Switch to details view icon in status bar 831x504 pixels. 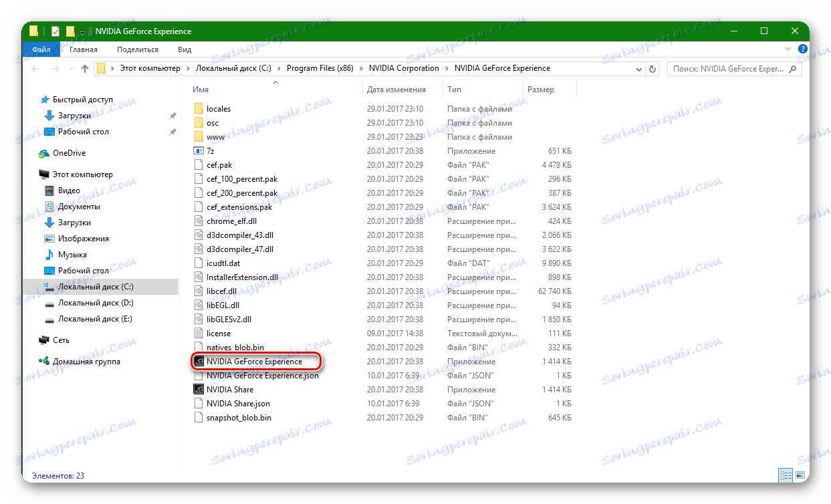pyautogui.click(x=785, y=476)
